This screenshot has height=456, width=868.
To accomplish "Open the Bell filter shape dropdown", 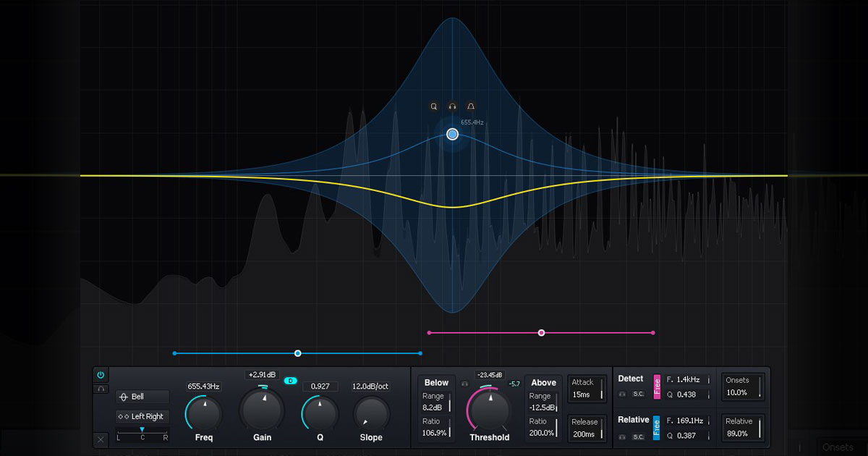I will (142, 397).
